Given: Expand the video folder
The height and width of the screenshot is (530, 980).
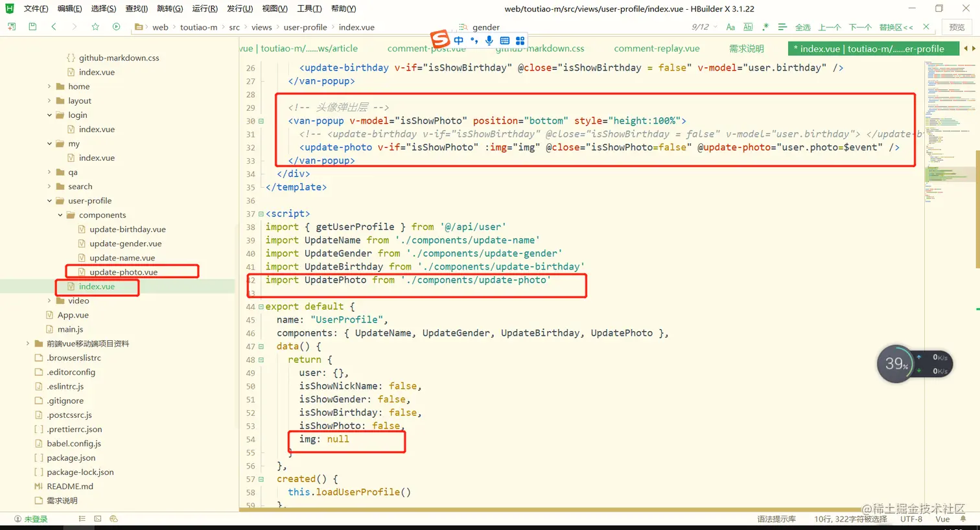Looking at the screenshot, I should point(49,301).
